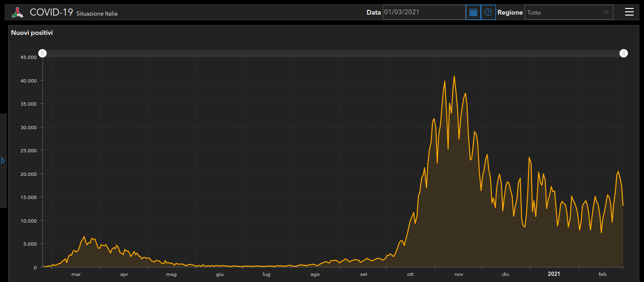Select the 2021 label on the x-axis

[553, 274]
